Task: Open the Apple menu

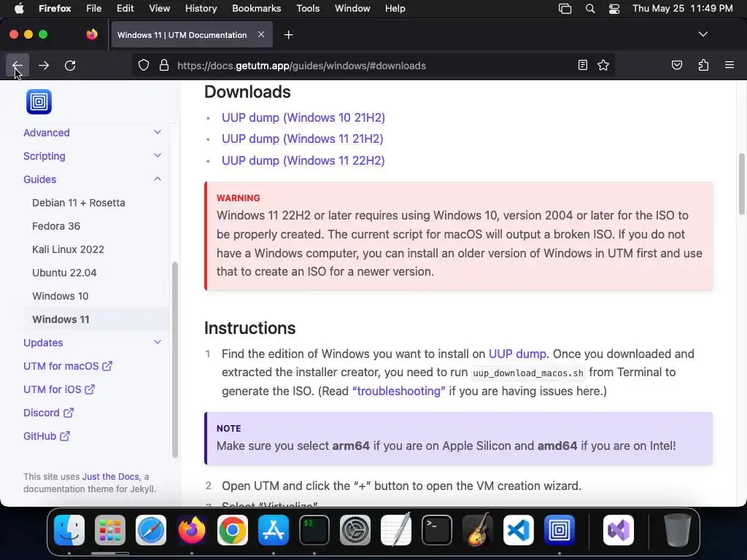Action: tap(19, 9)
